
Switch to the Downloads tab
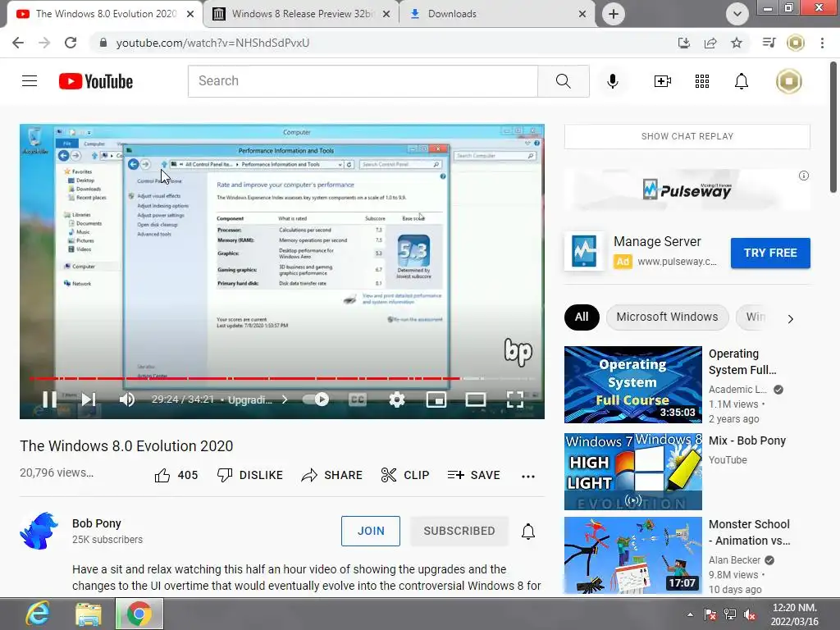tap(496, 14)
